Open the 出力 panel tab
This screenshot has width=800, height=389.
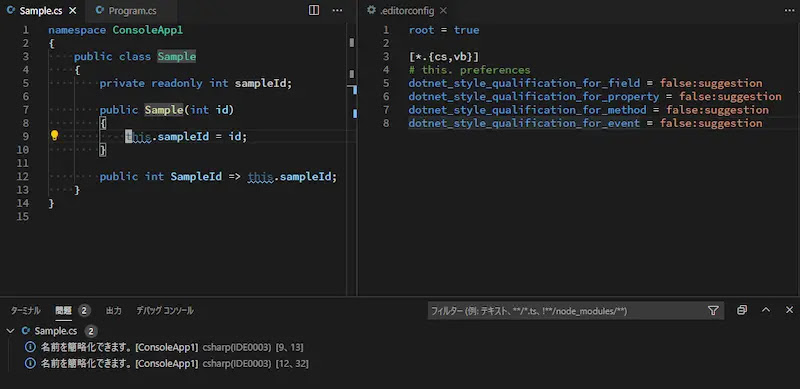113,310
